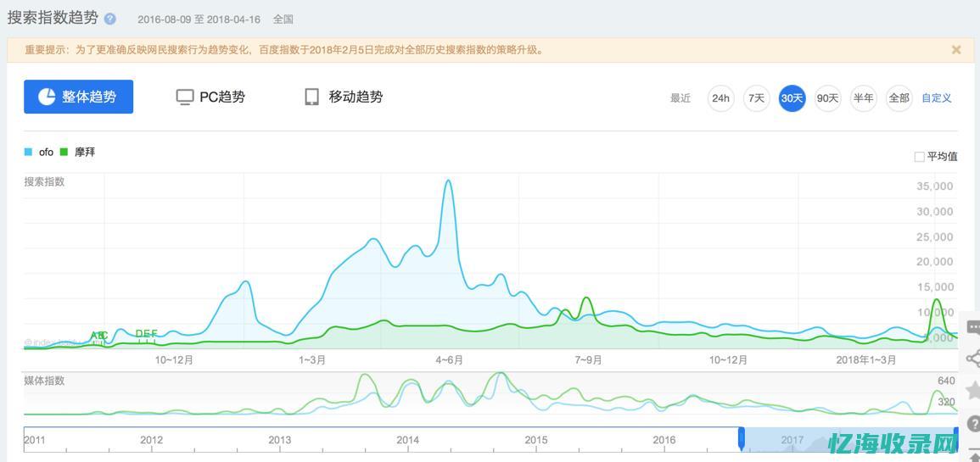Toggle the blue ofo legend swatch
Image resolution: width=980 pixels, height=462 pixels.
coord(28,152)
